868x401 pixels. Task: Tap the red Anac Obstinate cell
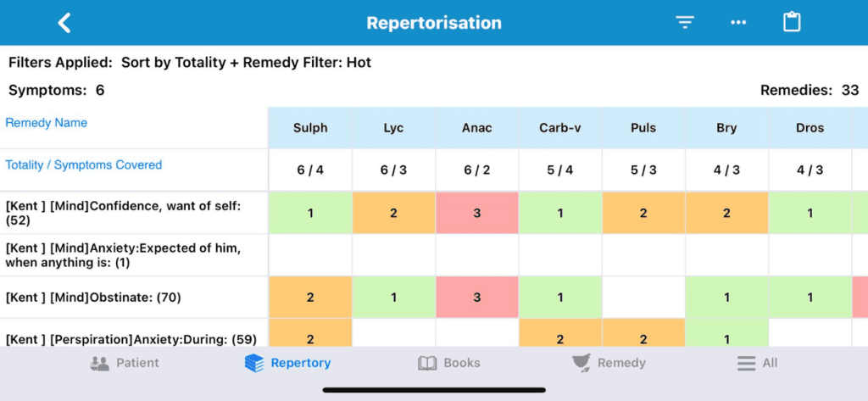pyautogui.click(x=477, y=298)
